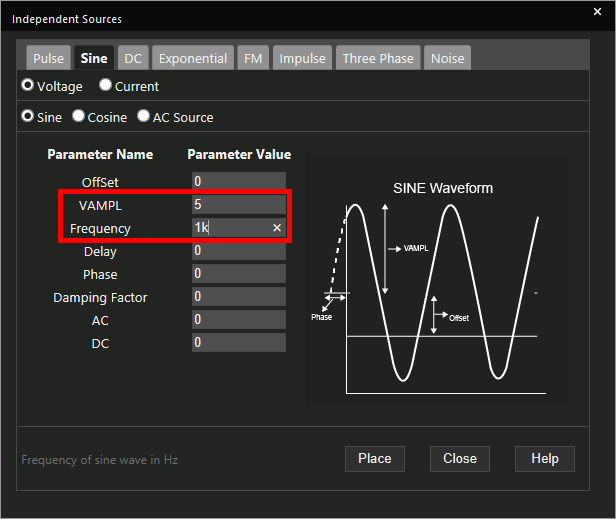Click the Damping Factor label
The width and height of the screenshot is (616, 519).
tap(100, 297)
